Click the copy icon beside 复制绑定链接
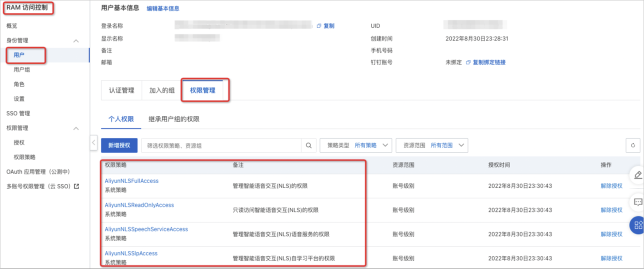 (468, 62)
